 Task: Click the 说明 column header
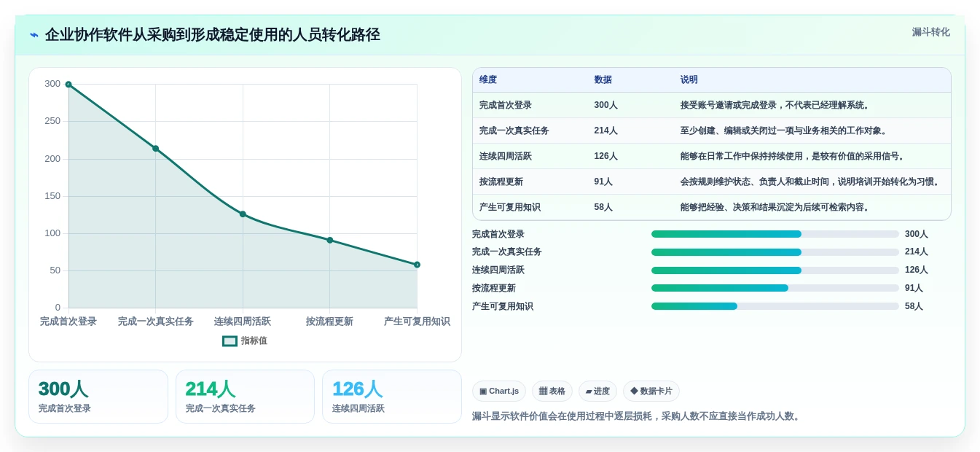[x=689, y=79]
